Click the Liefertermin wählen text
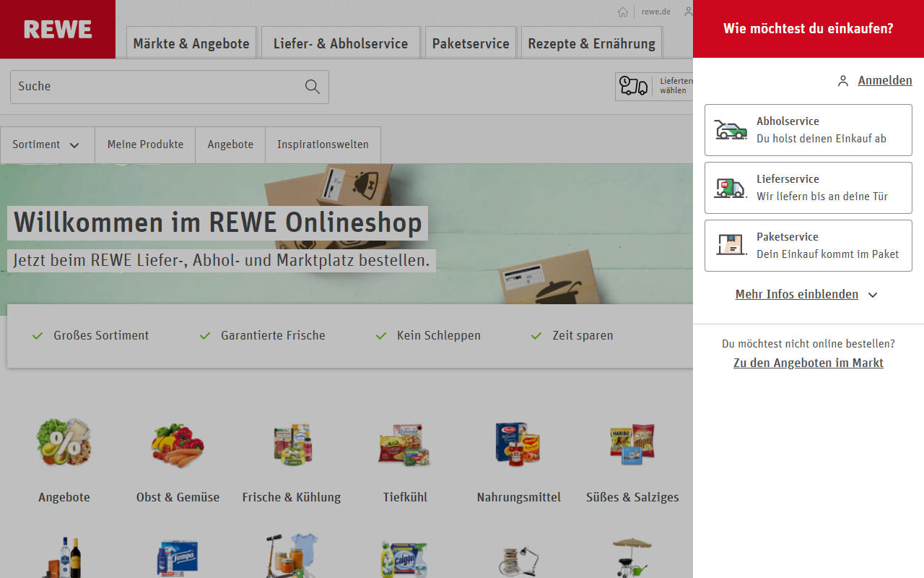This screenshot has height=578, width=924. (x=676, y=86)
